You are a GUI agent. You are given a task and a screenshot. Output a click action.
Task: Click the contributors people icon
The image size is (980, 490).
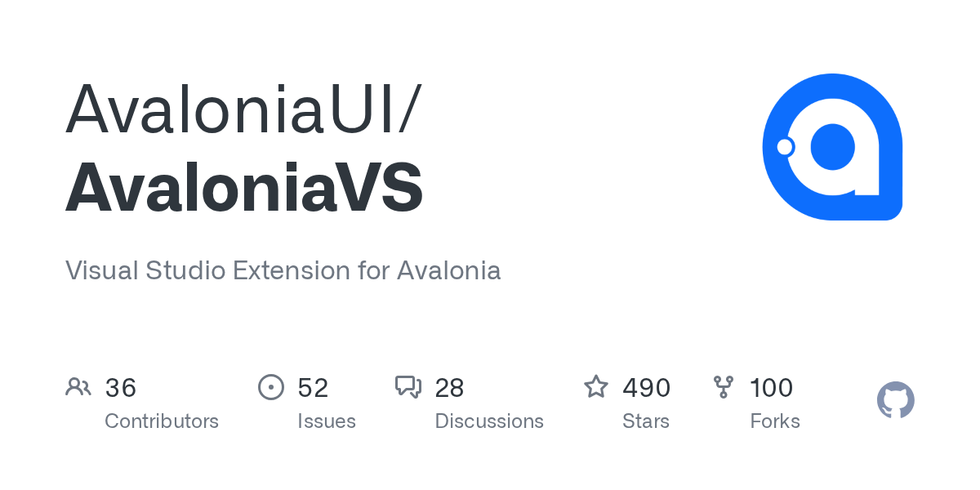click(78, 387)
